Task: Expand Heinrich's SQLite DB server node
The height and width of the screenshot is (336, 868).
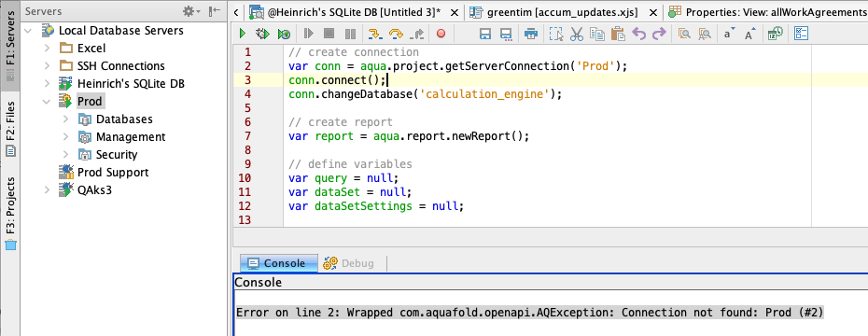Action: [48, 84]
